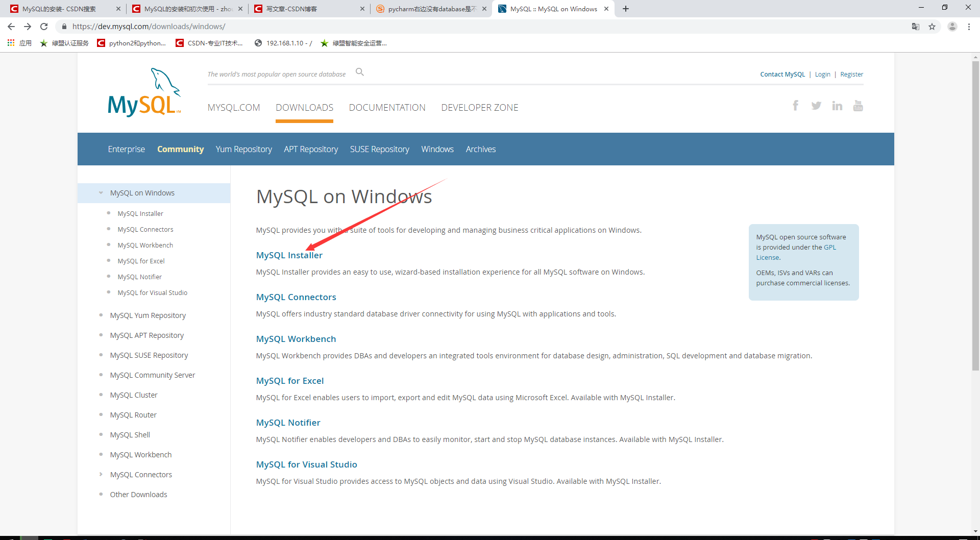The width and height of the screenshot is (980, 540).
Task: Open the GPL License link
Action: pyautogui.click(x=796, y=253)
